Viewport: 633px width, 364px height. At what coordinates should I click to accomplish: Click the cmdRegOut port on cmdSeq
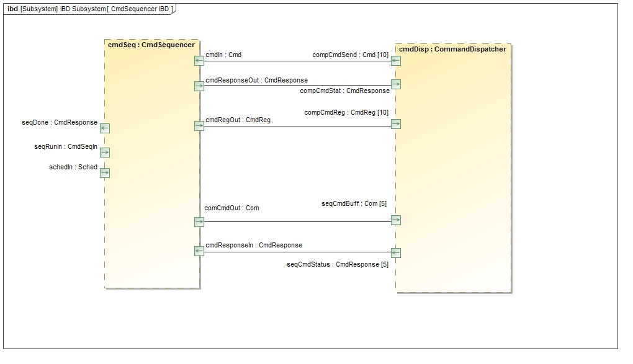click(199, 126)
